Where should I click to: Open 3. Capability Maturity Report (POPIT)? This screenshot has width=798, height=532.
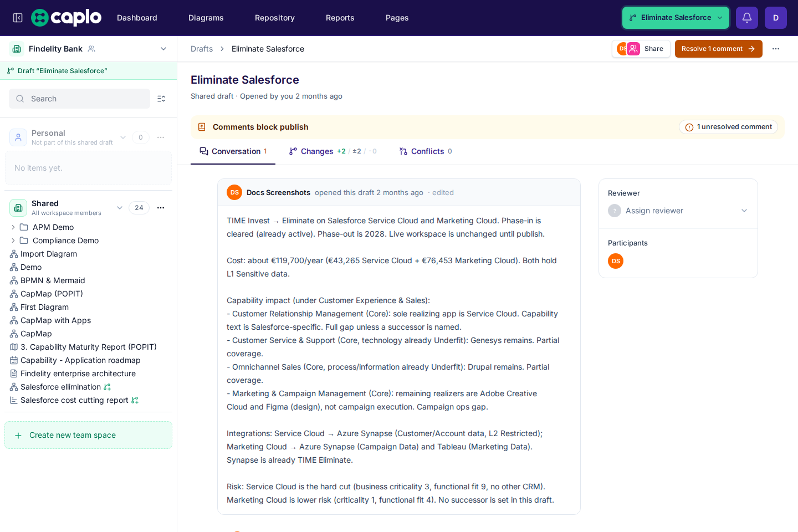(x=89, y=347)
